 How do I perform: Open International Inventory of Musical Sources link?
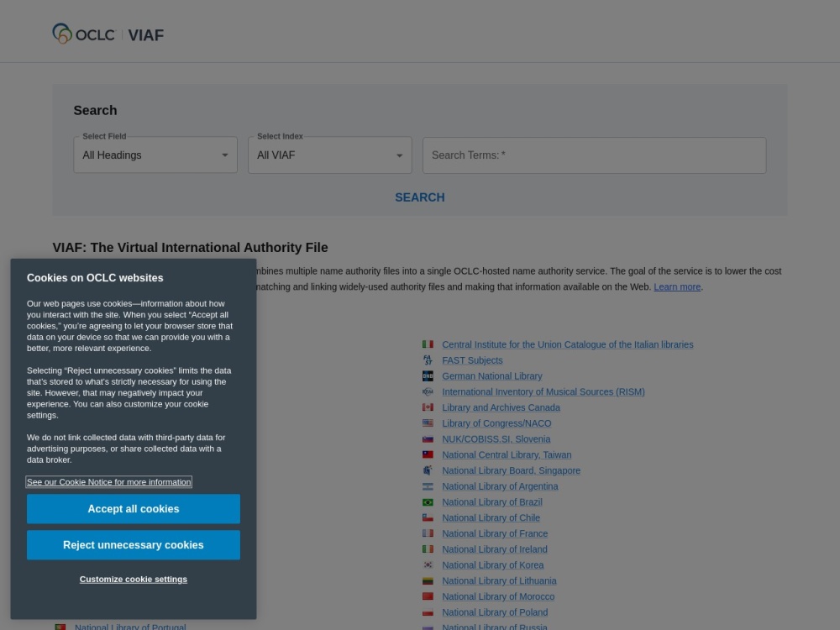point(543,391)
